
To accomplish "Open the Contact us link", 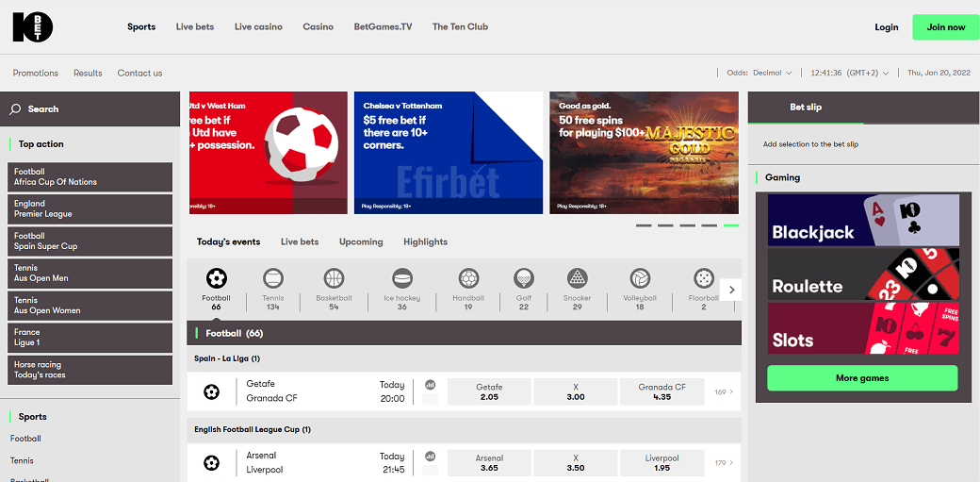I will click(x=140, y=74).
